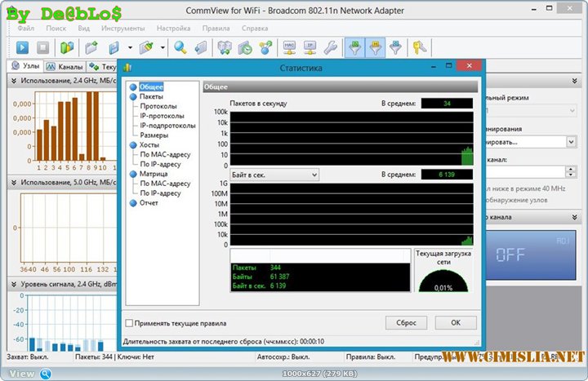Click the green-arrows icon beside the clock icon
The height and width of the screenshot is (381, 588).
pyautogui.click(x=225, y=47)
